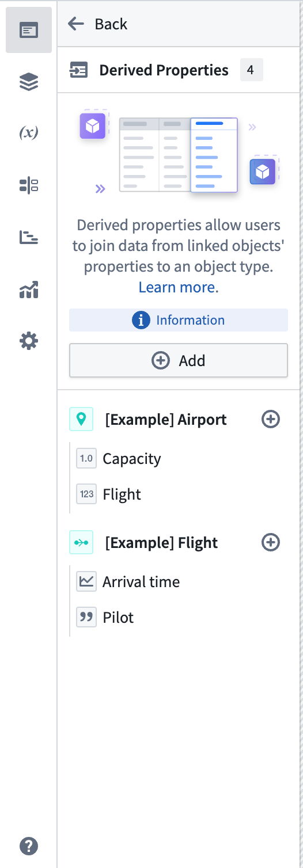Click plus icon next to [Example] Flight
This screenshot has height=868, width=303.
tap(271, 542)
